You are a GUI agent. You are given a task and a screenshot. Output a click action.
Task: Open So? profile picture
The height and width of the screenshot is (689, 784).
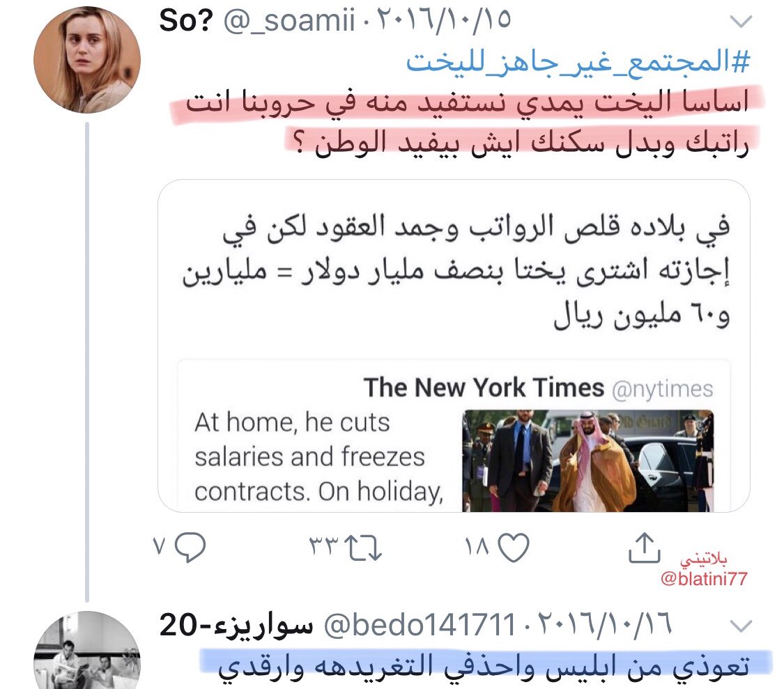coord(87,60)
